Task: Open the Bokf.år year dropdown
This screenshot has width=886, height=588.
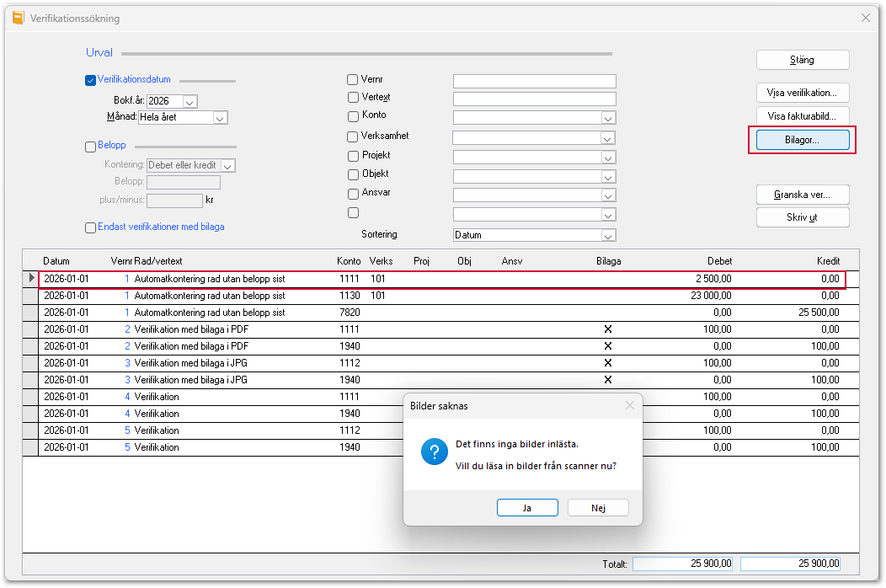Action: 189,102
